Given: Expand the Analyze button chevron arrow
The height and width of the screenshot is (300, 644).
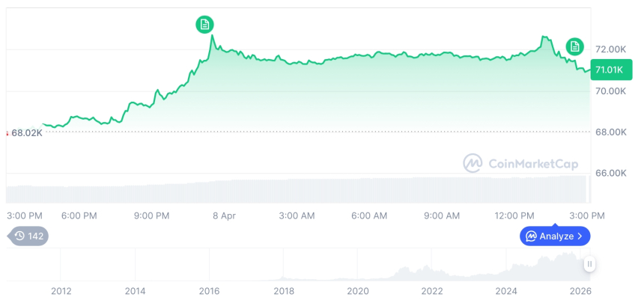Looking at the screenshot, I should (580, 236).
